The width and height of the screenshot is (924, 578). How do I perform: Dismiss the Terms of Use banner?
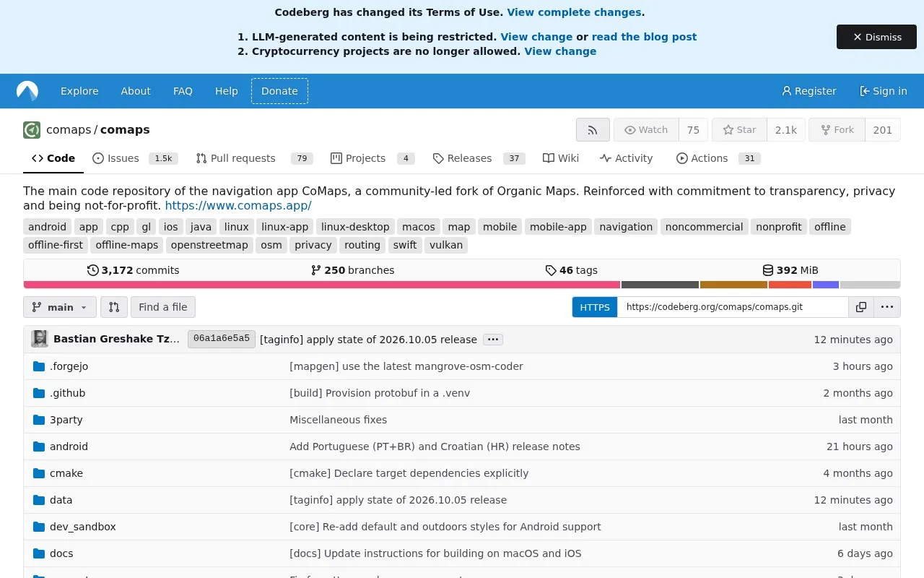click(876, 37)
